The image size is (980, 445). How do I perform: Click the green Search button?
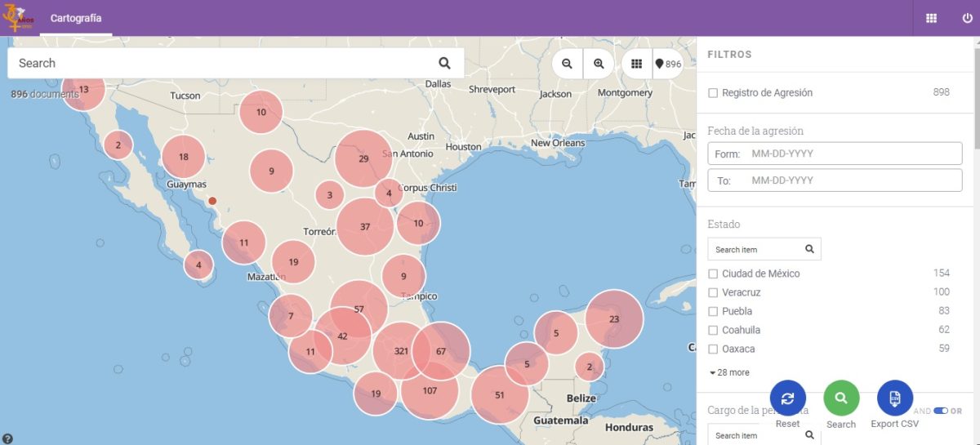point(841,398)
